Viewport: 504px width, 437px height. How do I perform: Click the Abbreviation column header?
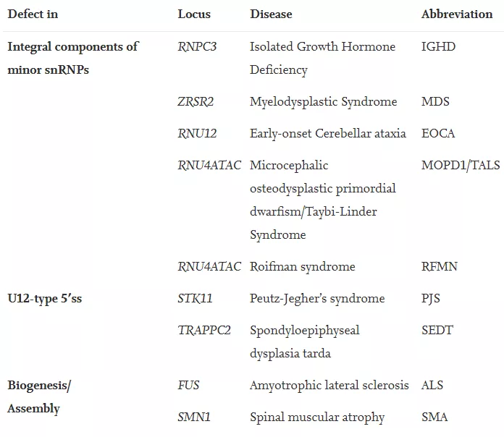pos(457,14)
